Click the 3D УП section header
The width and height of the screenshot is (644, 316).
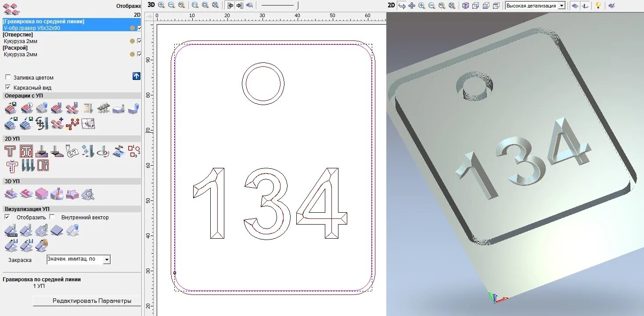[x=72, y=181]
